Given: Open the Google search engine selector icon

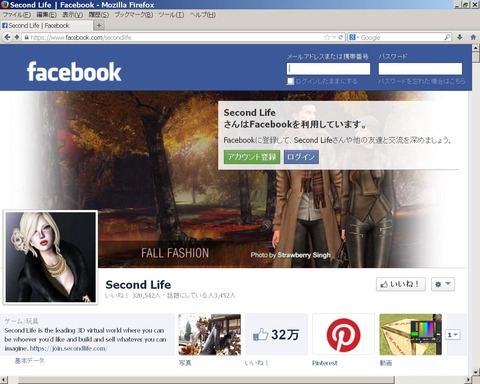Looking at the screenshot, I should click(x=352, y=37).
